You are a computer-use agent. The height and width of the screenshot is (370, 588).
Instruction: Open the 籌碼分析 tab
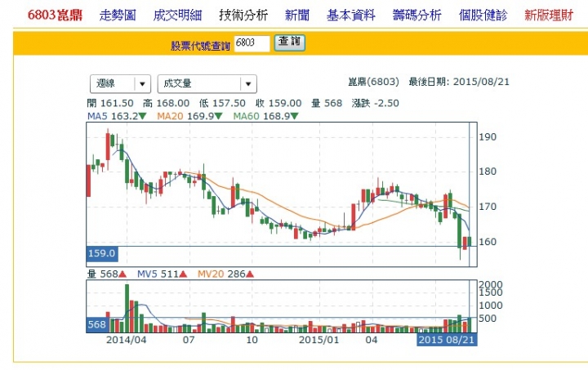[x=416, y=16]
